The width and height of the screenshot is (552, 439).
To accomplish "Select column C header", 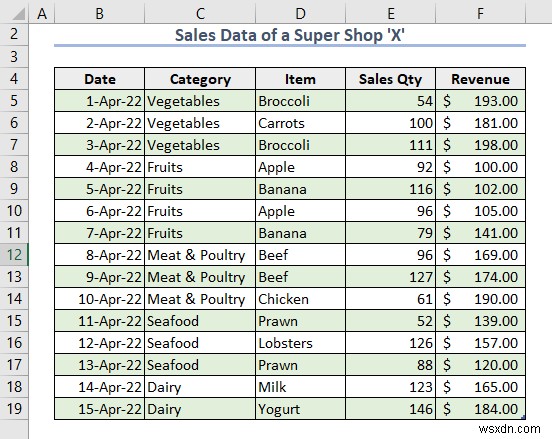I will [x=200, y=14].
